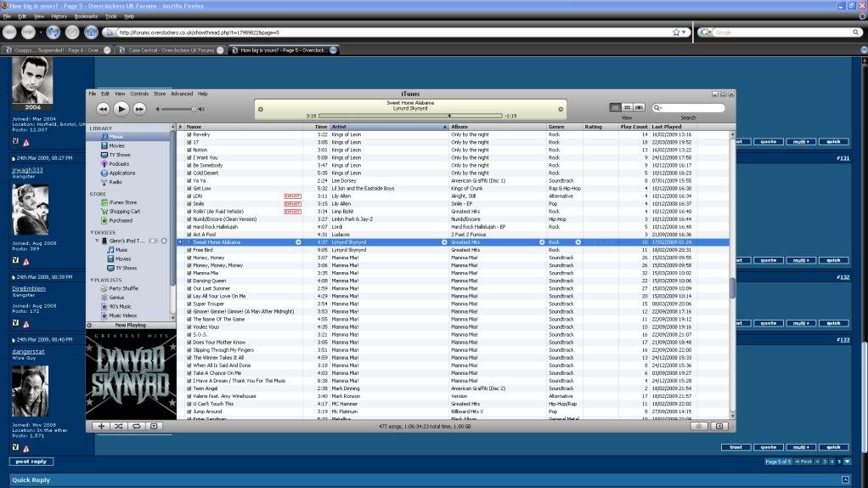Viewport: 868px width, 488px height.
Task: Open Shopping Cart in the iTunes sidebar
Action: (x=124, y=211)
